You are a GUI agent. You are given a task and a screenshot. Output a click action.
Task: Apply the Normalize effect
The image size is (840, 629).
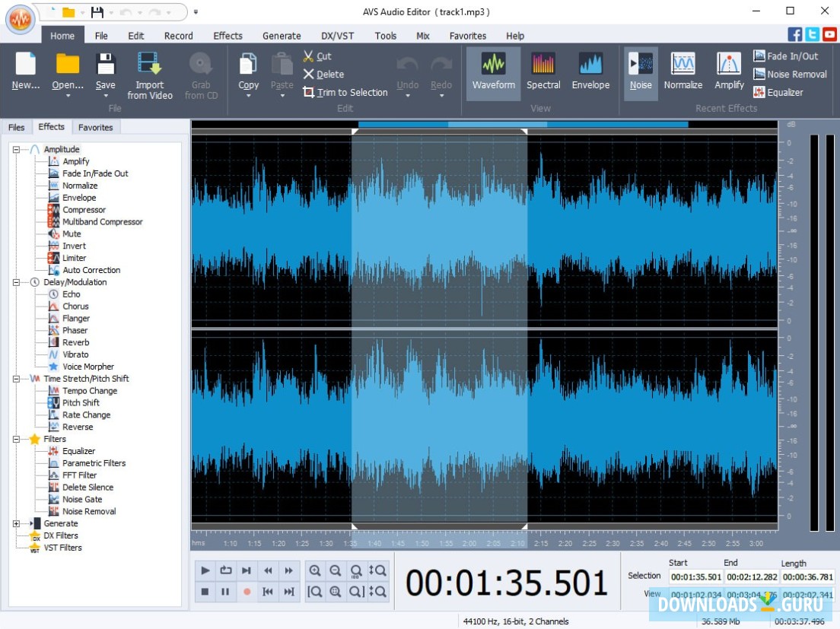682,72
